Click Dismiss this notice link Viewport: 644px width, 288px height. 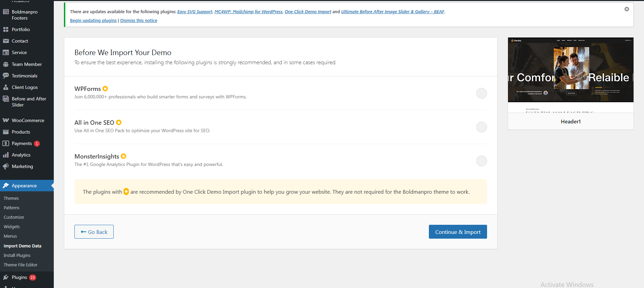(x=139, y=20)
